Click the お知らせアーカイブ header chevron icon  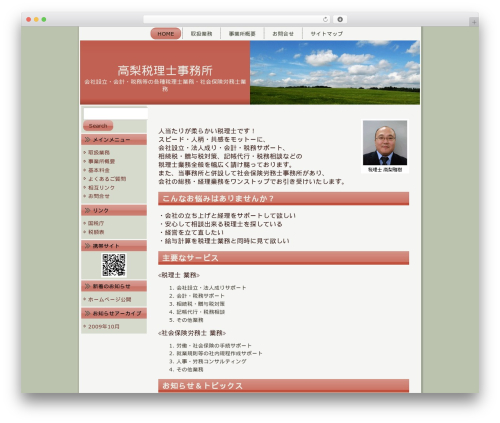87,313
